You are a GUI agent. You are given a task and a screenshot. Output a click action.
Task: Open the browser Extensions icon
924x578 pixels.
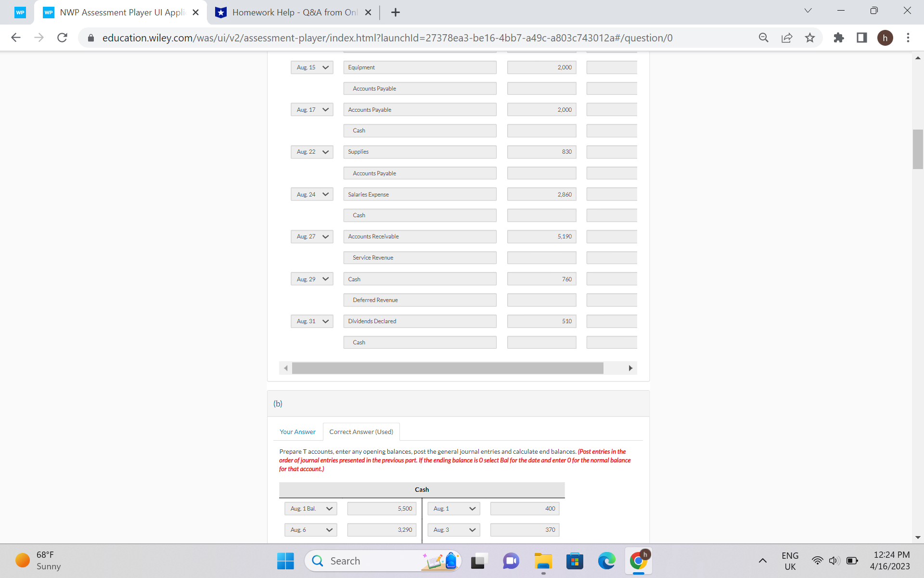click(838, 38)
